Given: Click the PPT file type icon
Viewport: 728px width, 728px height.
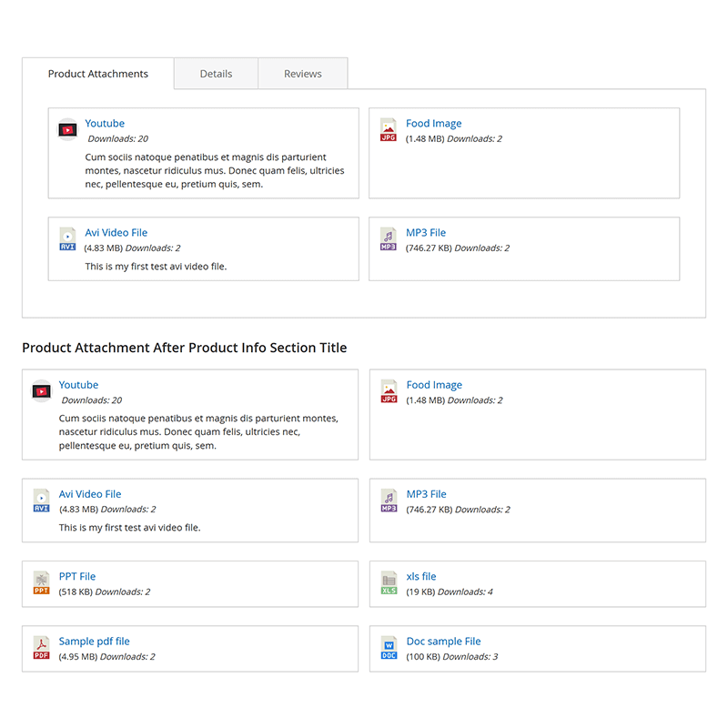Looking at the screenshot, I should pyautogui.click(x=42, y=583).
